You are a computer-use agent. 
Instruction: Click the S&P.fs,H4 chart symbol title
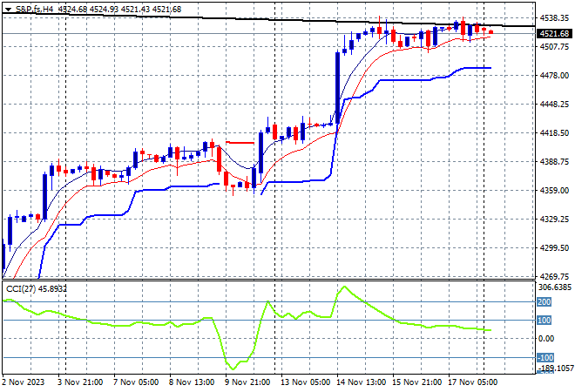(42, 9)
